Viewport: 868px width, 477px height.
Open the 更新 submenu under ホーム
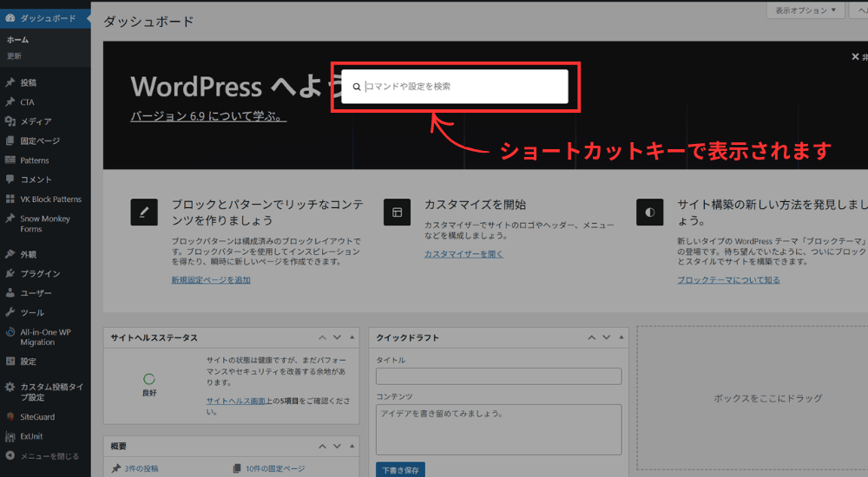[x=15, y=56]
